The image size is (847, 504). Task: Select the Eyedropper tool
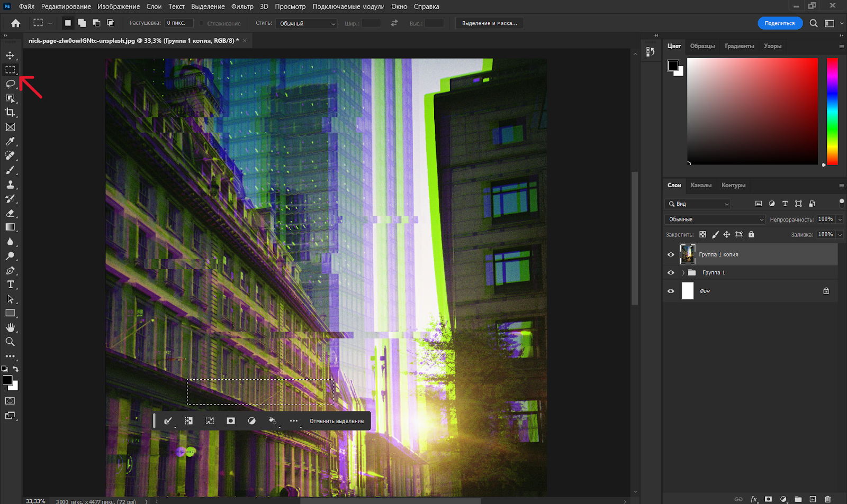(x=10, y=141)
